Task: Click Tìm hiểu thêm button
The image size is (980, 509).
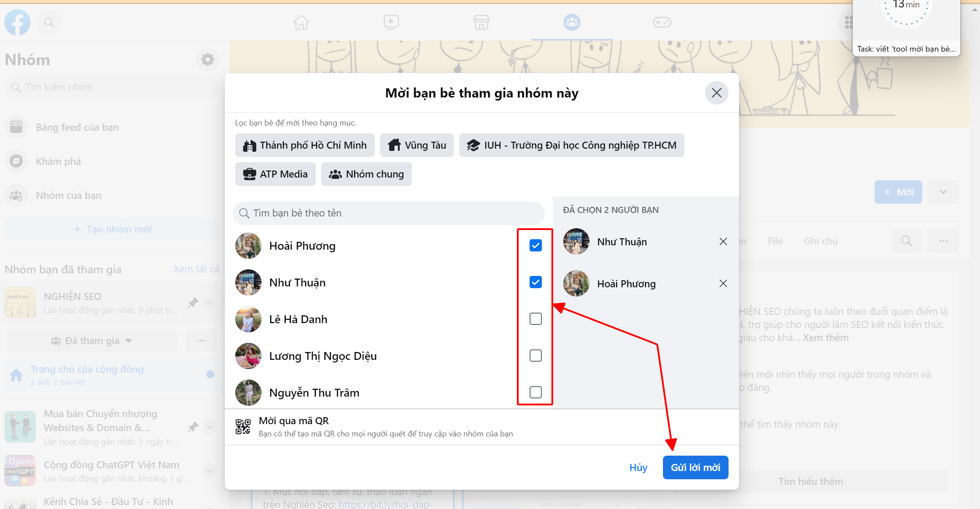Action: tap(811, 481)
